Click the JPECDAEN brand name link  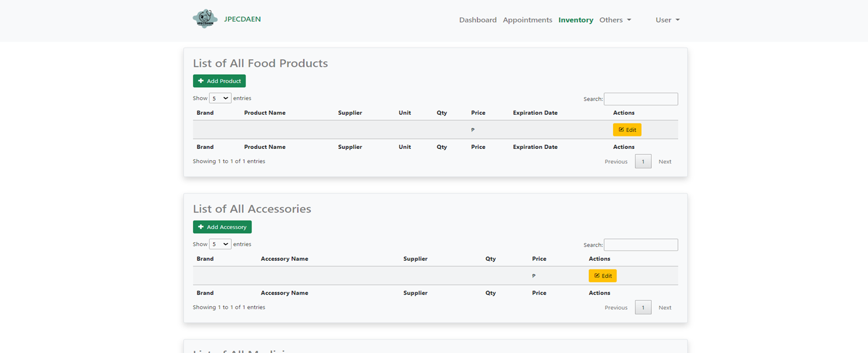point(243,19)
